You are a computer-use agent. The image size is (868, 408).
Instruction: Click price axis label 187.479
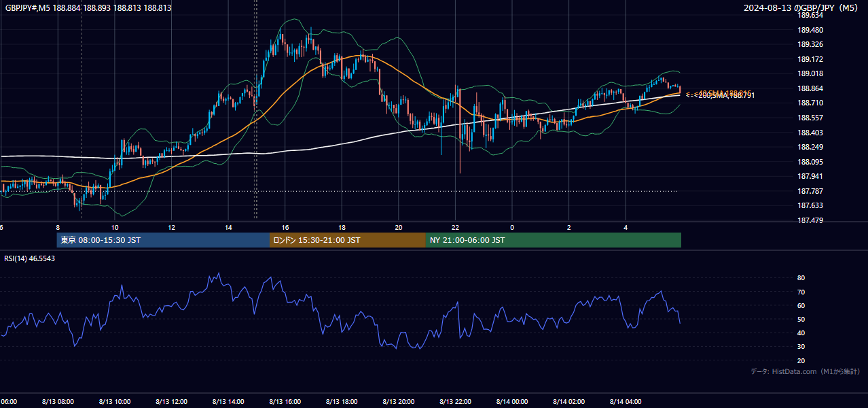pyautogui.click(x=810, y=220)
